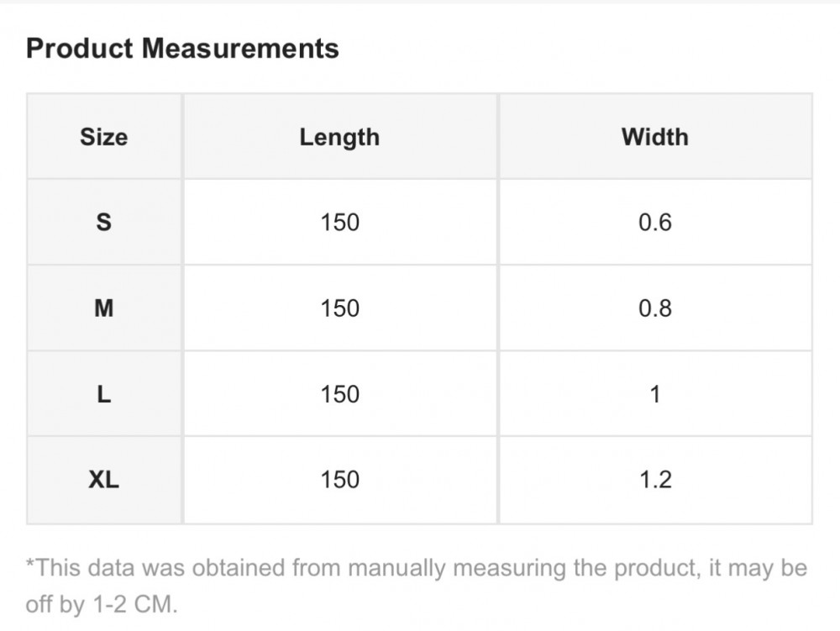Click the 0.6 width cell
The image size is (840, 631).
(x=654, y=223)
